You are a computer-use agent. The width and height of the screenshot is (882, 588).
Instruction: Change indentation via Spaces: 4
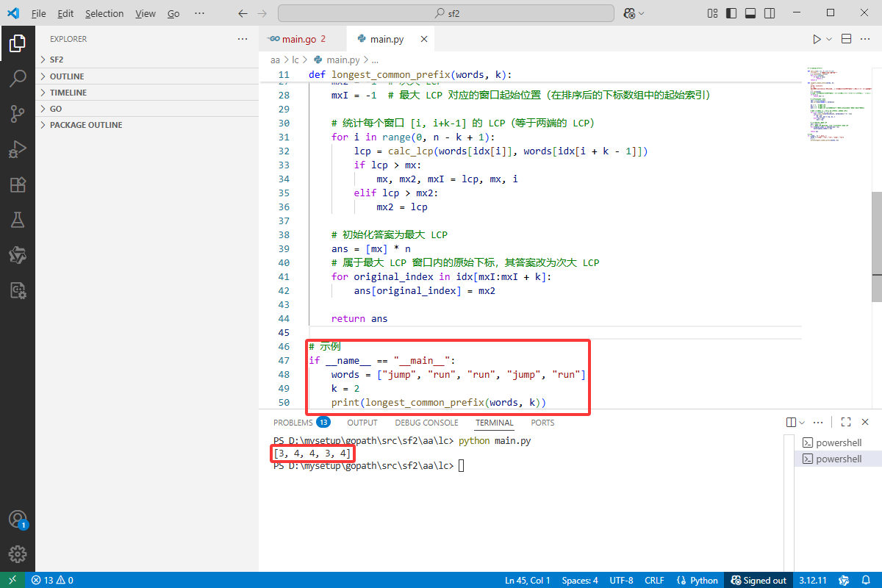point(580,580)
